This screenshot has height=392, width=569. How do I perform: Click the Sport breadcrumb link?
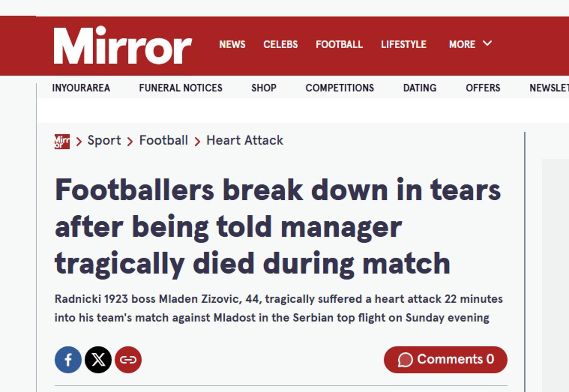pyautogui.click(x=104, y=140)
